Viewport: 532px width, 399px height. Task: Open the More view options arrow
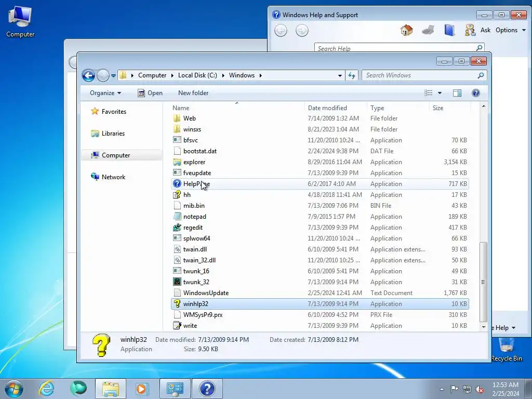coord(440,93)
